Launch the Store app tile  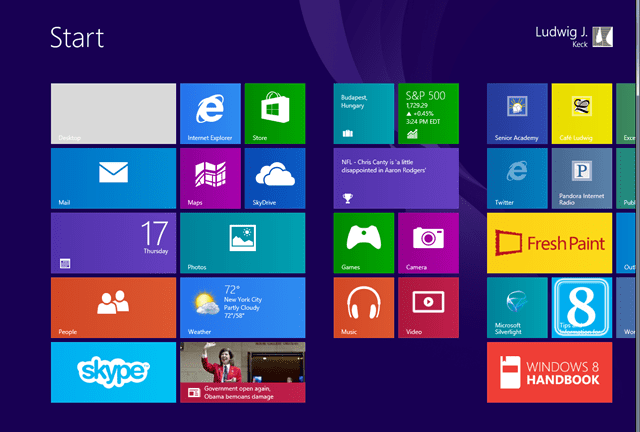click(274, 113)
